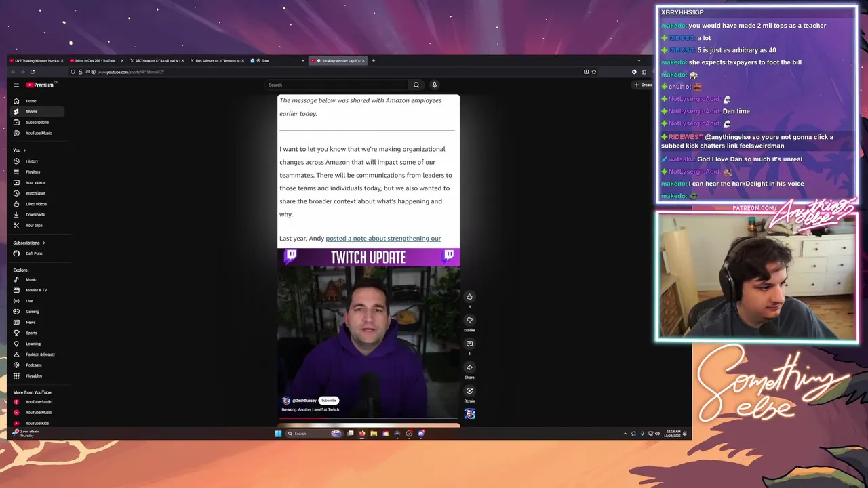
Task: Open the Short's sound thumbnail
Action: (470, 413)
